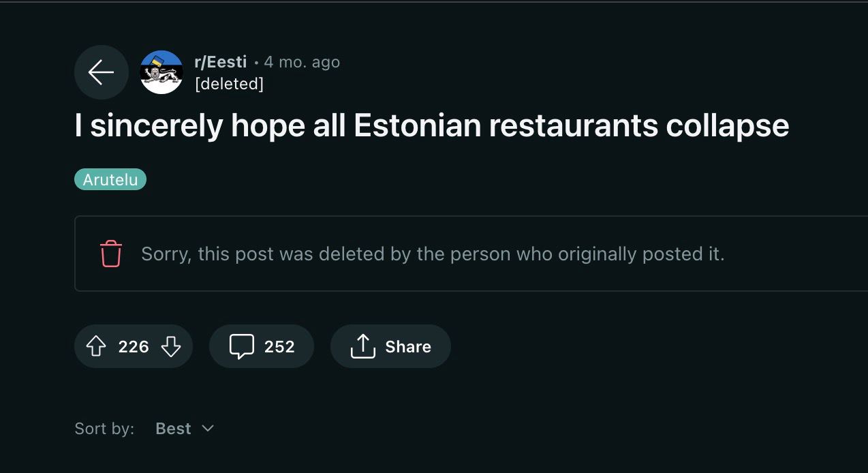Click the "Sorry, this post was deleted" message
Screen dimensions: 868x473
coord(433,254)
